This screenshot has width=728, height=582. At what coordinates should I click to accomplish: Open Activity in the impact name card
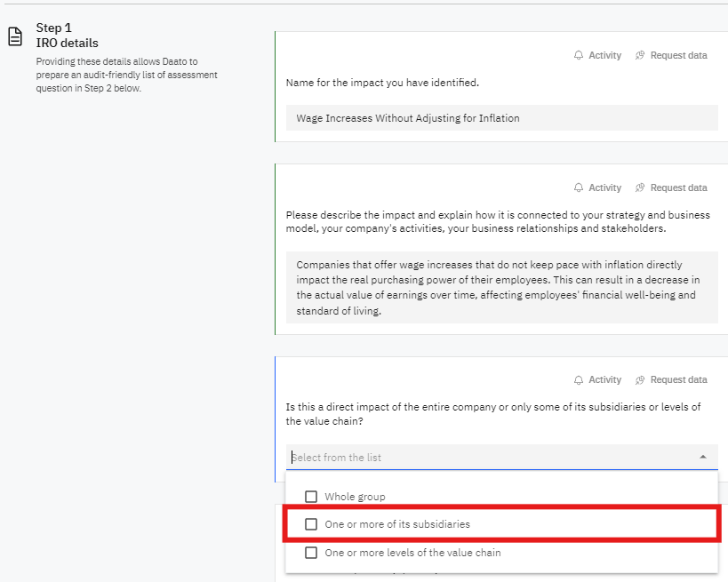pos(604,55)
